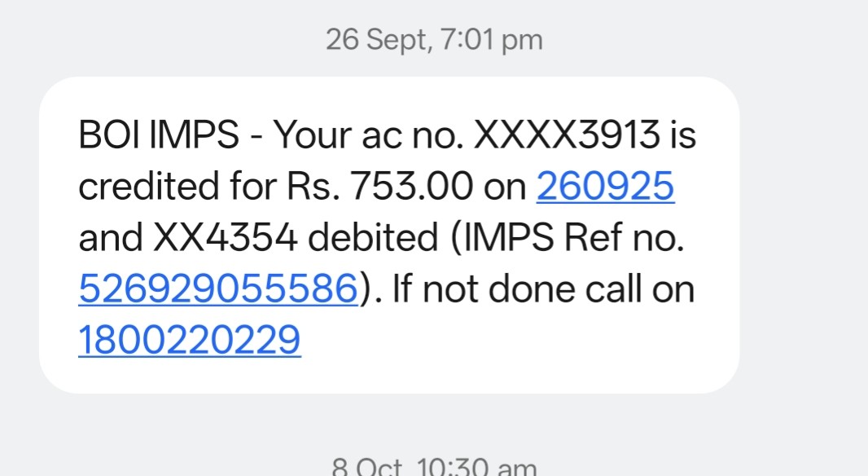868x476 pixels.
Task: Click gray gap between bubble and 8 Oct timestamp
Action: coord(434,422)
